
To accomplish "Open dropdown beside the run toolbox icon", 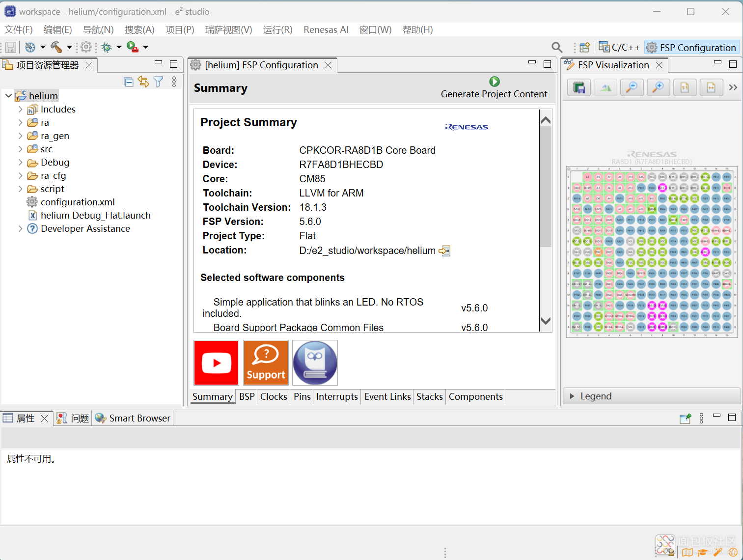I will coord(145,47).
